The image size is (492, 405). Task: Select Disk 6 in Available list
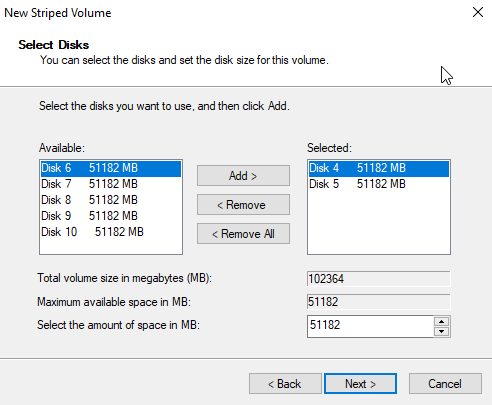(x=111, y=168)
